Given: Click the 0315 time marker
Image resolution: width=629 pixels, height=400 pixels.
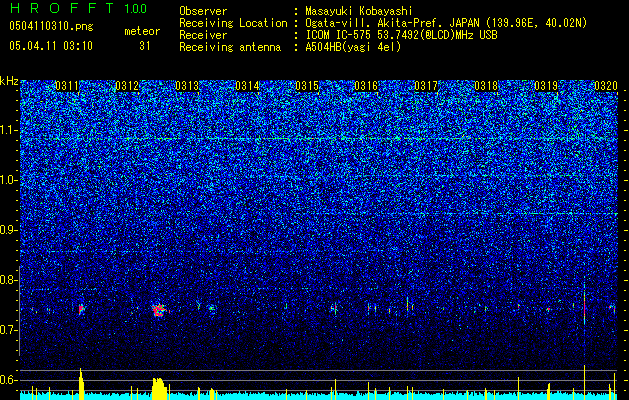Looking at the screenshot, I should point(307,86).
